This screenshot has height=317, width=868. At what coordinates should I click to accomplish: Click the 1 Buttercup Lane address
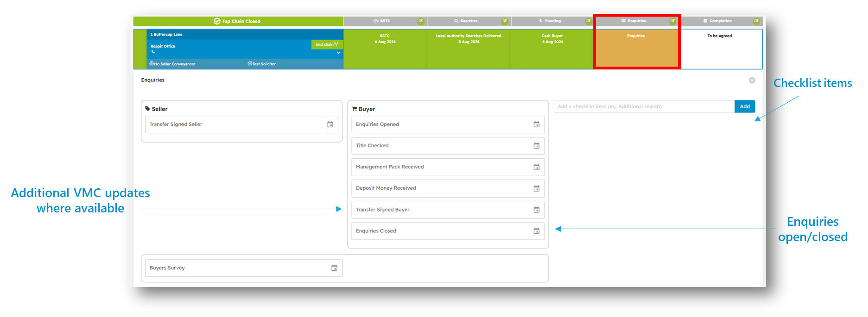pyautogui.click(x=166, y=34)
